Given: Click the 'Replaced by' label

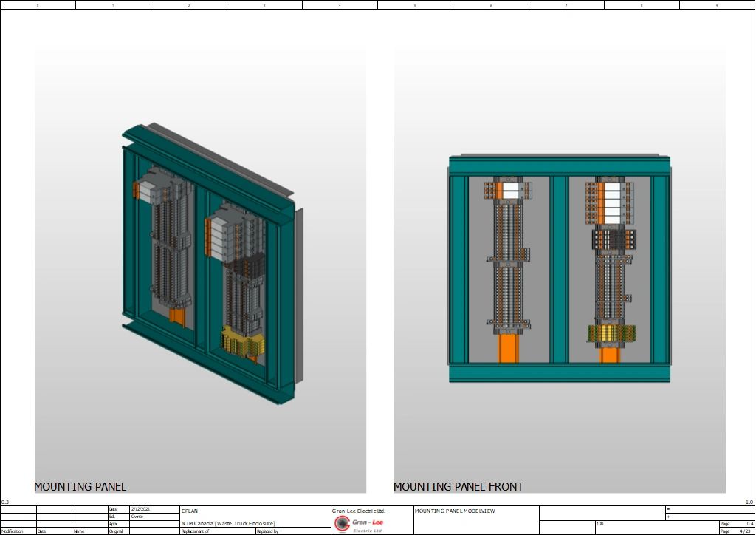Looking at the screenshot, I should point(268,531).
